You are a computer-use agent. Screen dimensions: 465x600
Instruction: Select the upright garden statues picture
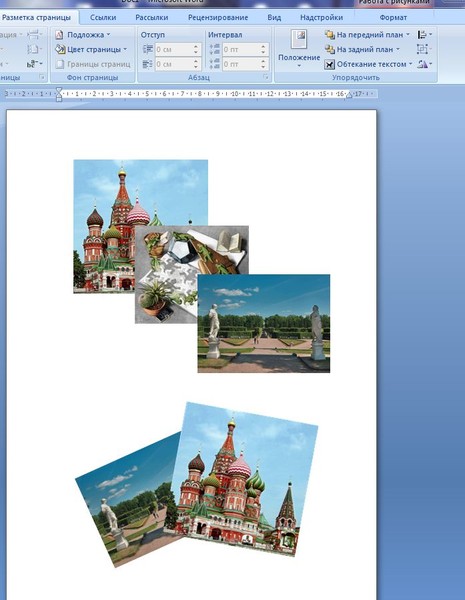click(264, 323)
